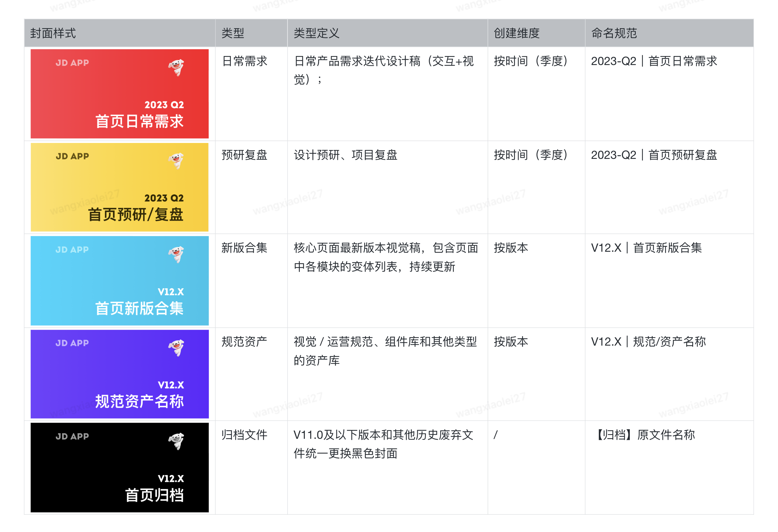Image resolution: width=778 pixels, height=532 pixels.
Task: Click the 2023-Q2｜首页预研复盘 naming cell
Action: pyautogui.click(x=653, y=155)
